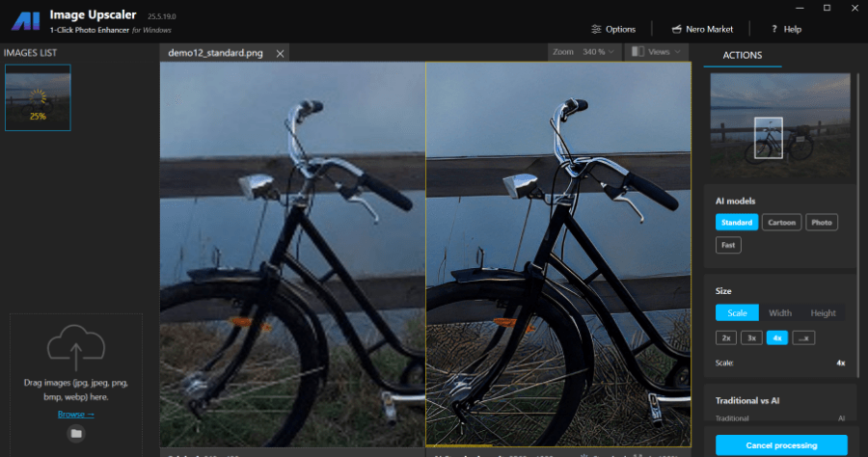Click the Browse link
Image resolution: width=868 pixels, height=457 pixels.
(76, 415)
